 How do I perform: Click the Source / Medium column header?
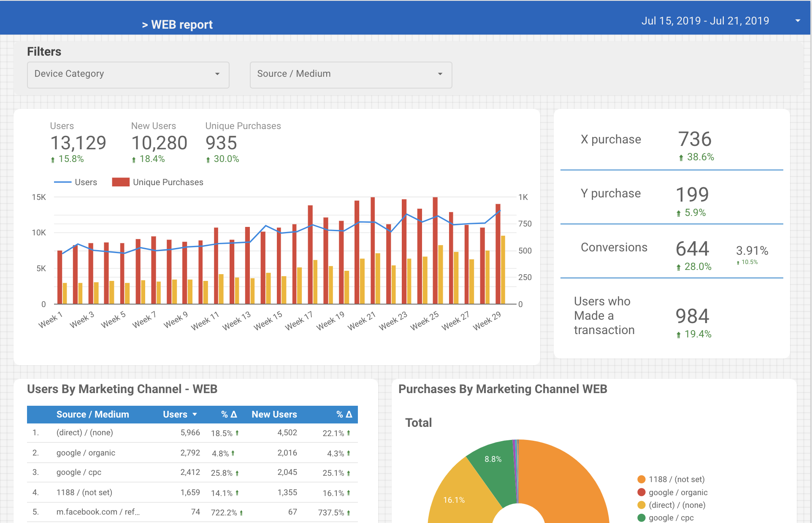pos(93,415)
